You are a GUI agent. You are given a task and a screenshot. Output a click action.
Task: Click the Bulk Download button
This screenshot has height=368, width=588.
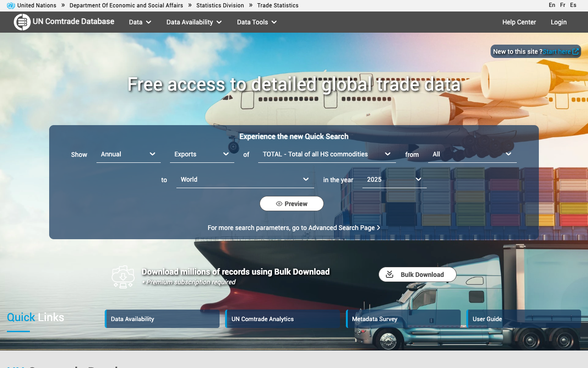[417, 275]
